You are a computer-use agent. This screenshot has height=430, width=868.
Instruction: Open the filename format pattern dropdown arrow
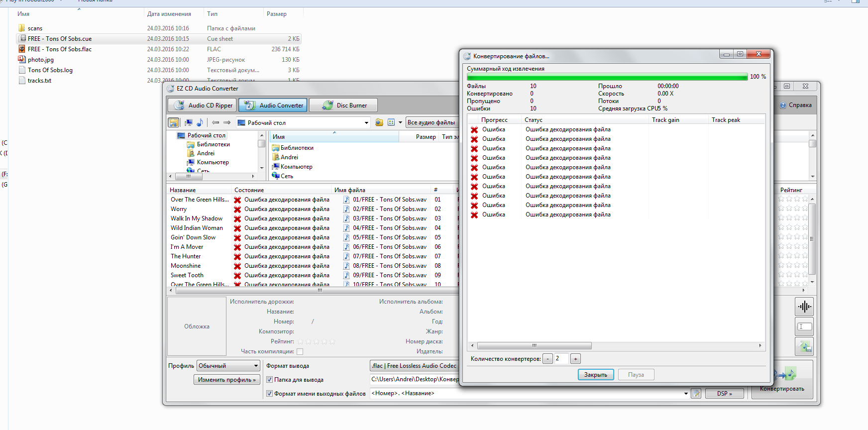click(x=686, y=394)
